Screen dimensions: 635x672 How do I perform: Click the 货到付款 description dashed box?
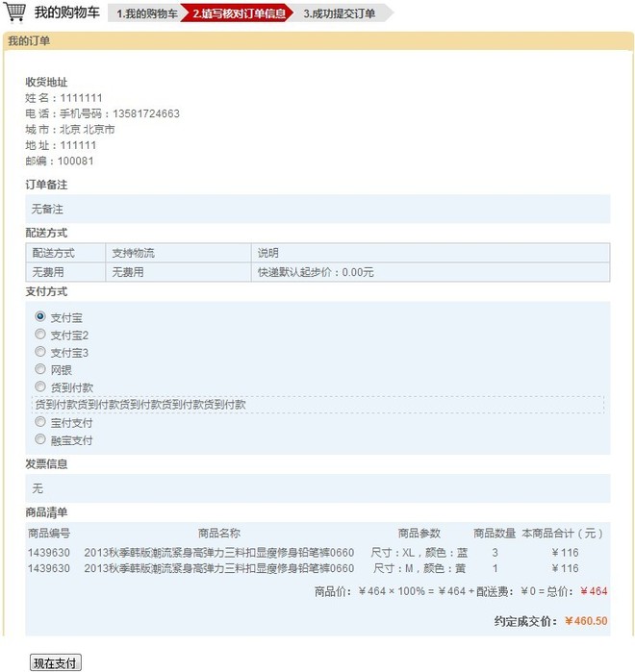point(317,405)
